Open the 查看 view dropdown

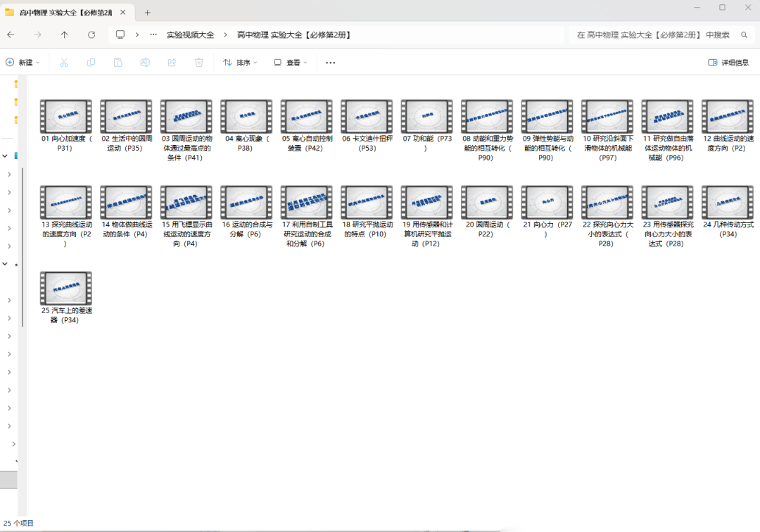coord(291,63)
